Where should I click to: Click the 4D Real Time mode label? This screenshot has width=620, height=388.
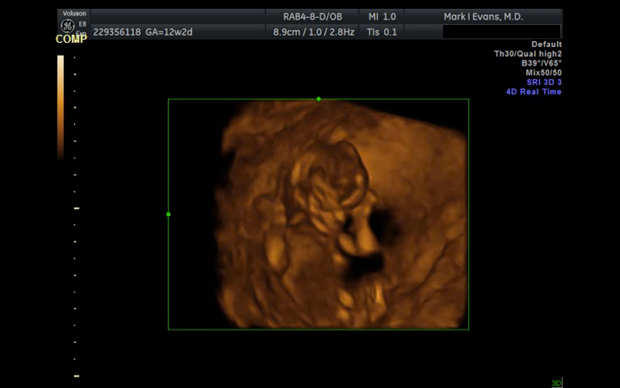pos(534,92)
